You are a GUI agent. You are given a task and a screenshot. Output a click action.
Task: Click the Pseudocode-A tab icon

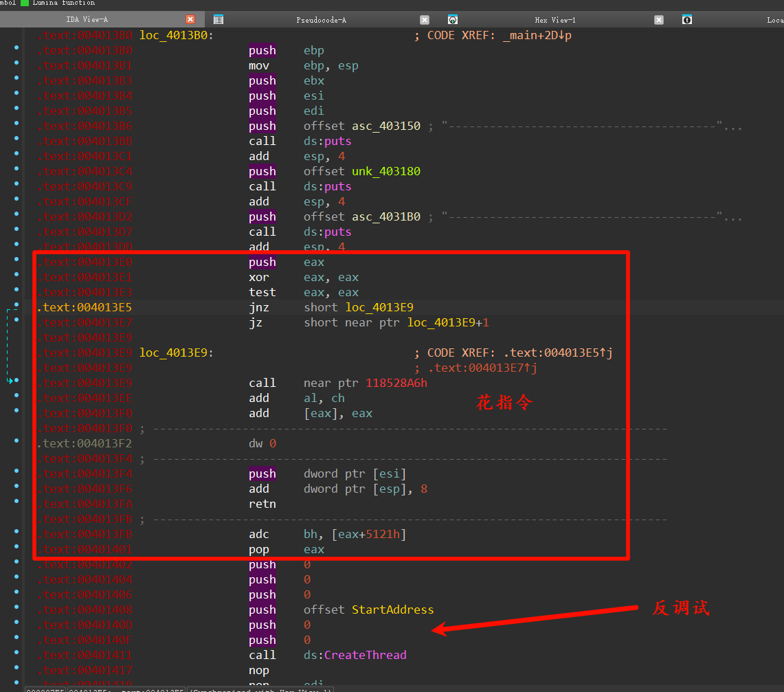219,20
